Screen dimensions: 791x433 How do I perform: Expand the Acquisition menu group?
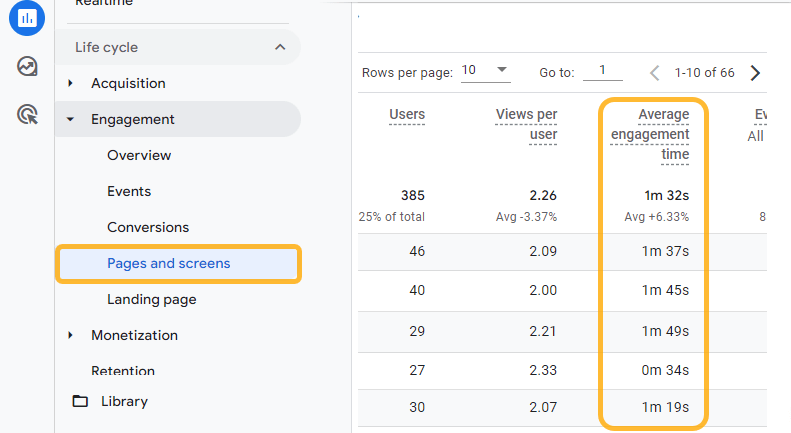(70, 83)
